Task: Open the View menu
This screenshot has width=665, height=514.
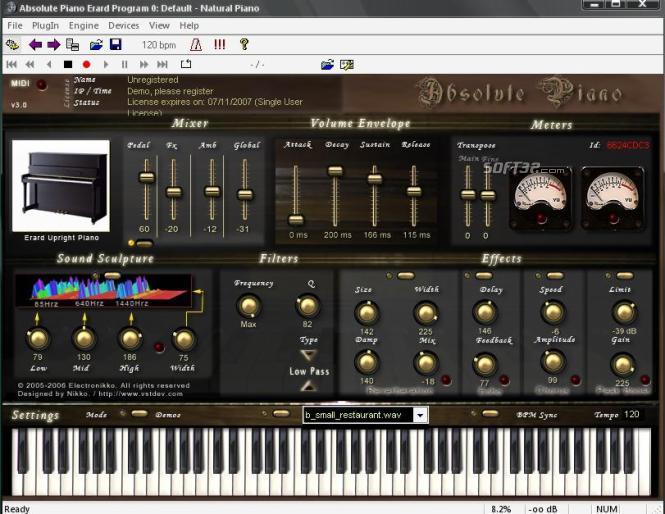Action: point(159,25)
